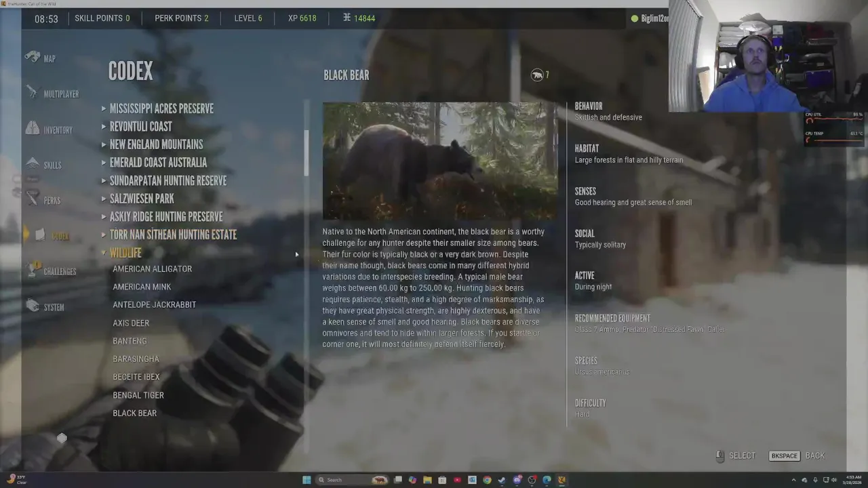Click the Level 6 indicator
Screen dimensions: 868x488
tap(248, 18)
